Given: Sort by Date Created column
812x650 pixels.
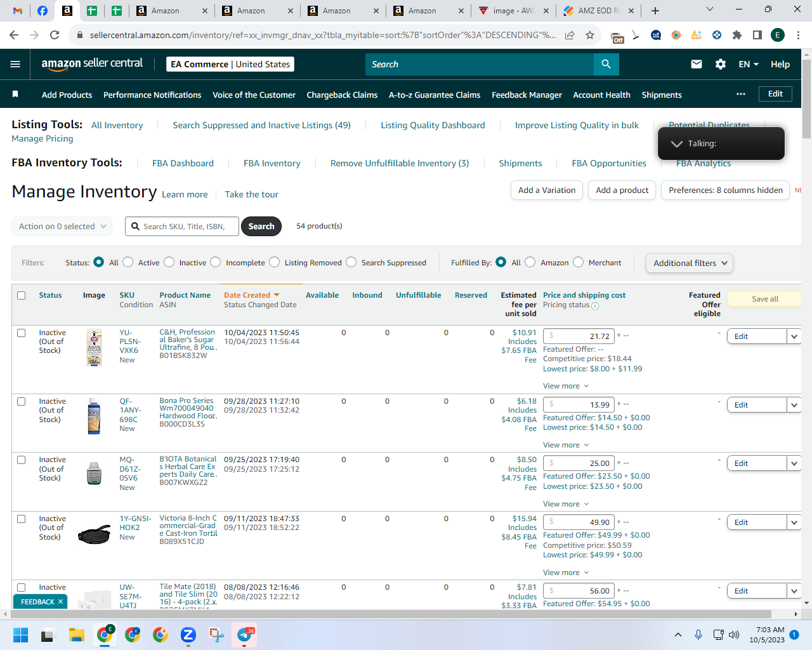Looking at the screenshot, I should (x=251, y=295).
